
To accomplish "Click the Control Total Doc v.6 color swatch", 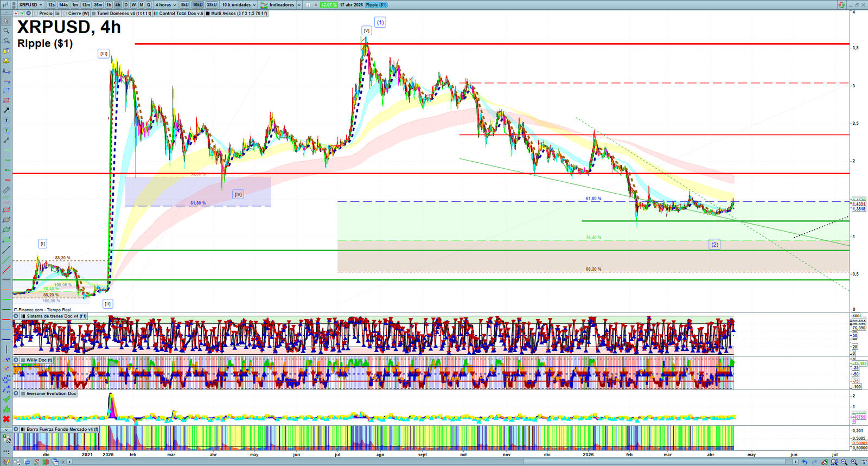I will tap(156, 14).
